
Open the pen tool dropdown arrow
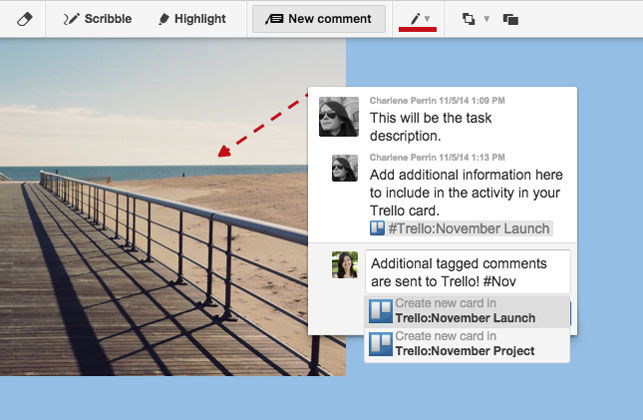point(427,18)
